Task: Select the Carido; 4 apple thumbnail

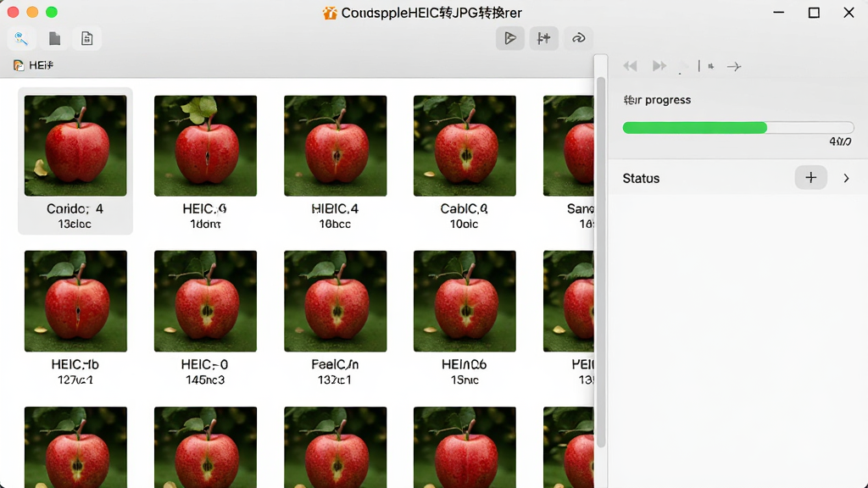Action: 75,146
